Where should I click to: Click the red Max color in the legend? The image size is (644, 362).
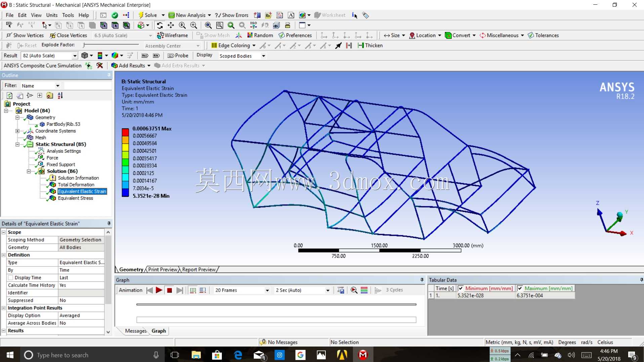coord(125,132)
